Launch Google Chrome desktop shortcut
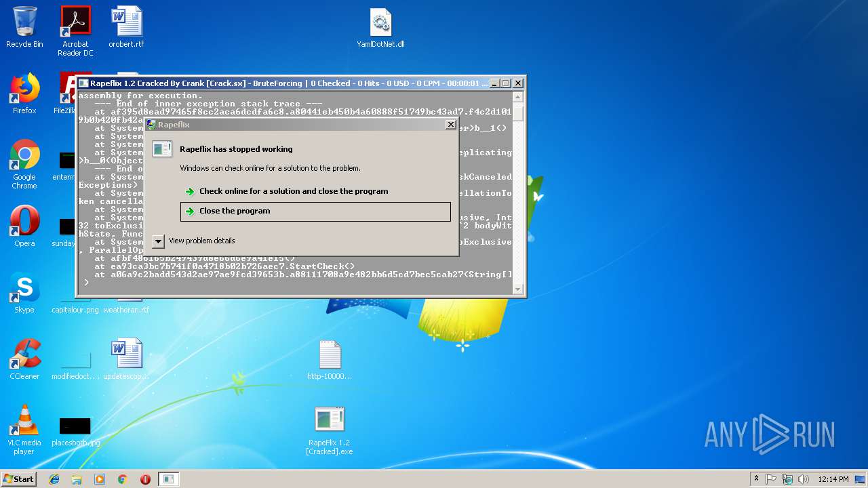This screenshot has height=488, width=868. [24, 164]
